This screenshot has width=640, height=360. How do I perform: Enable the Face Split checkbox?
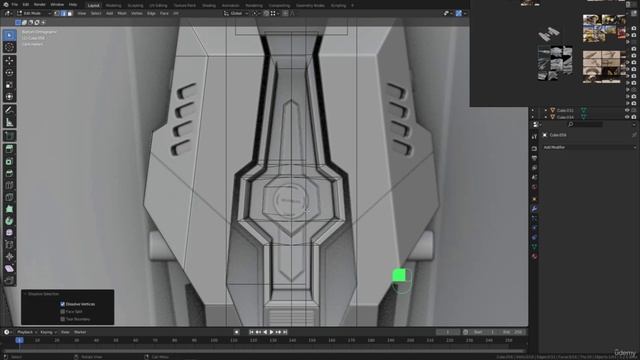(62, 311)
